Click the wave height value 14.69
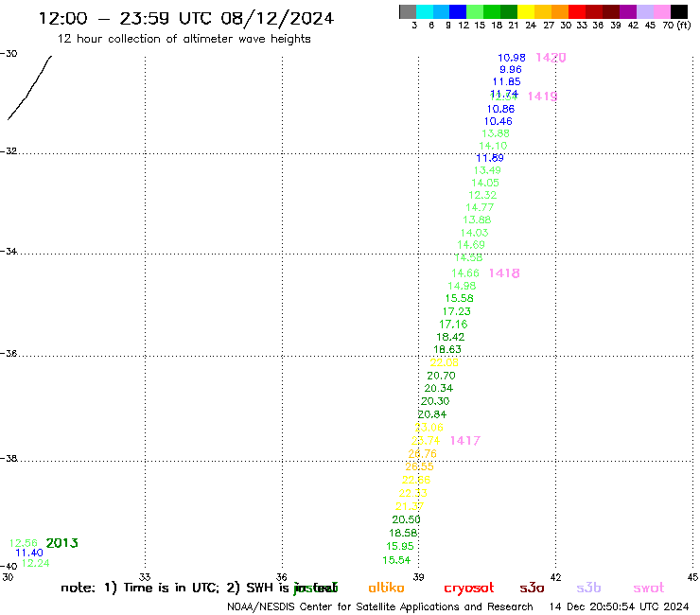The width and height of the screenshot is (700, 615). [471, 245]
